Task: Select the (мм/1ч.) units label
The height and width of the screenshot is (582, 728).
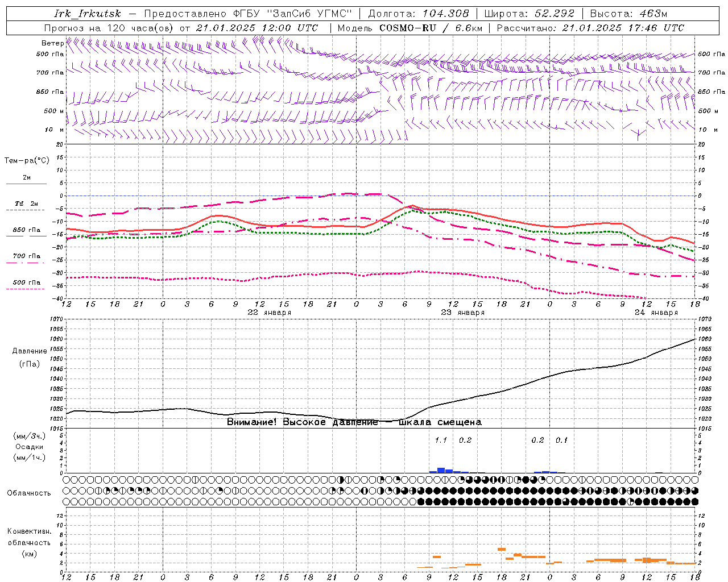Action: pos(30,458)
